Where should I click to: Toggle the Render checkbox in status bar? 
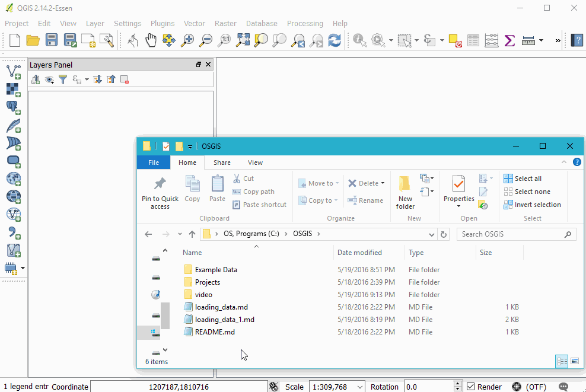click(470, 387)
